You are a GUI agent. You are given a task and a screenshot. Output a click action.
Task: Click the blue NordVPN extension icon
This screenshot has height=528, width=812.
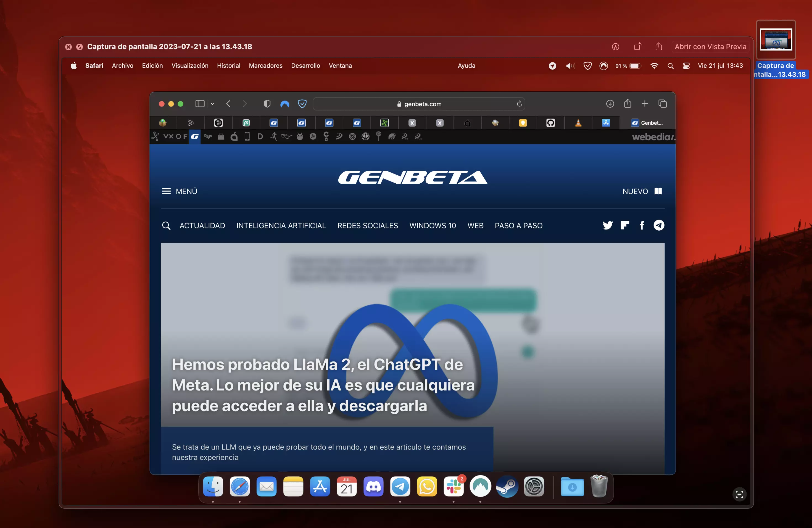pyautogui.click(x=284, y=104)
